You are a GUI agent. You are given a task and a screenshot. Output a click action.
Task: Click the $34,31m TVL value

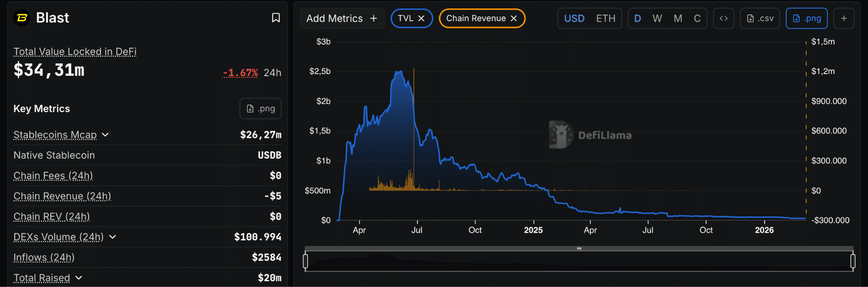(x=49, y=70)
